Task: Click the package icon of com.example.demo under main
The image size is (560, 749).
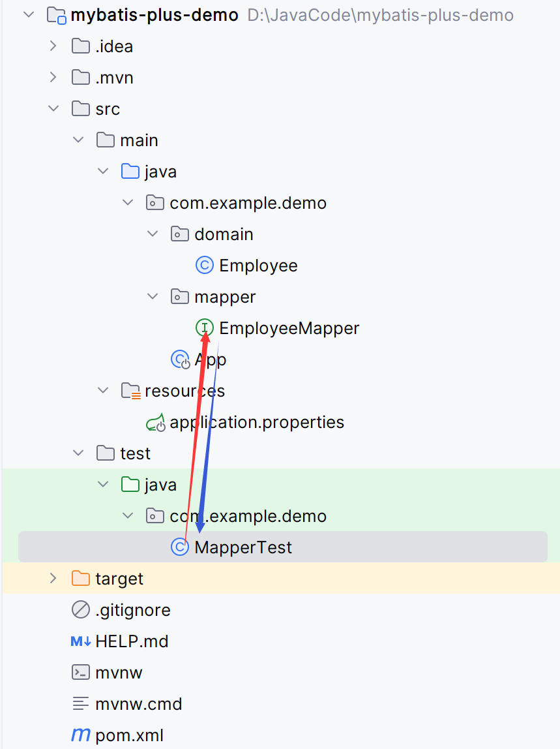Action: pyautogui.click(x=155, y=202)
